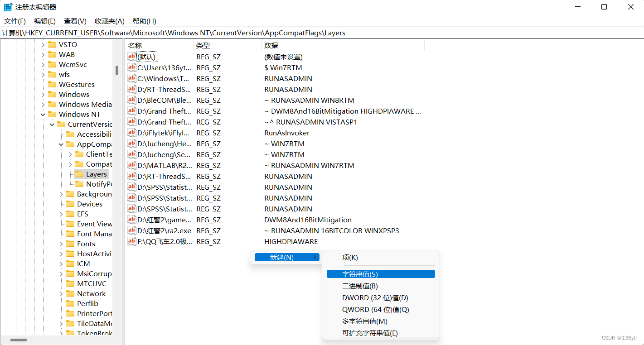This screenshot has height=345, width=644.
Task: Open the 文件(F) menu
Action: pos(15,21)
